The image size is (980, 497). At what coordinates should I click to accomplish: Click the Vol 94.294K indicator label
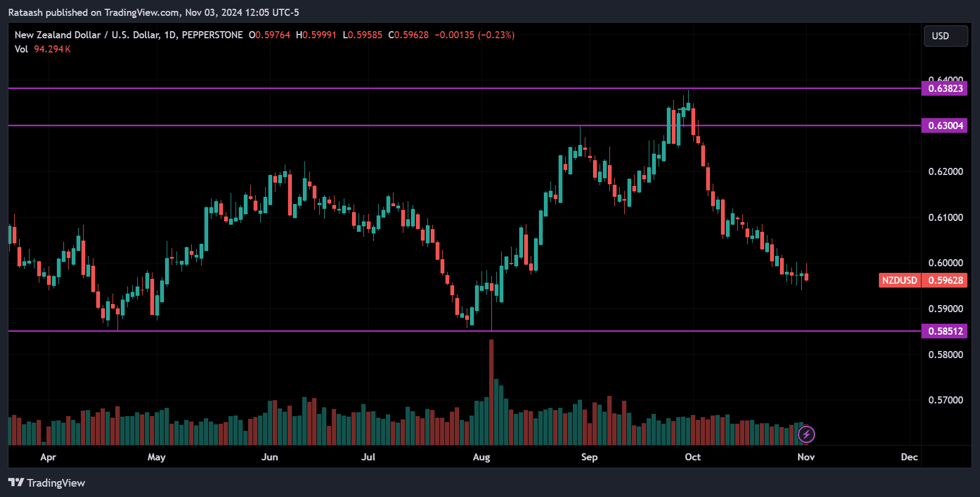[x=43, y=49]
